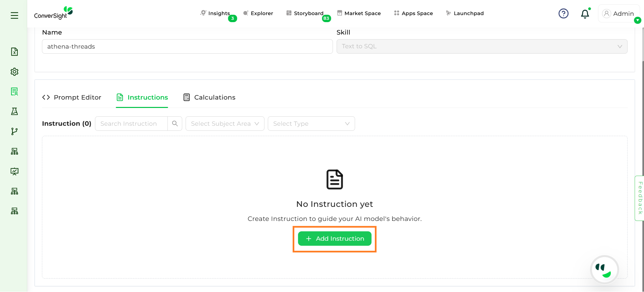Viewport: 644px width, 292px height.
Task: Click the presentation chart icon in sidebar
Action: coord(14,171)
